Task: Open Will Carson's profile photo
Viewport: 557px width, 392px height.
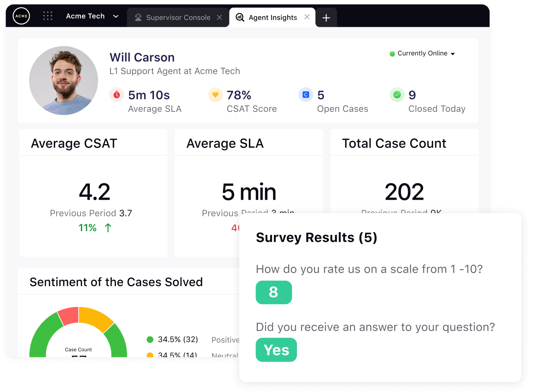Action: (x=64, y=80)
